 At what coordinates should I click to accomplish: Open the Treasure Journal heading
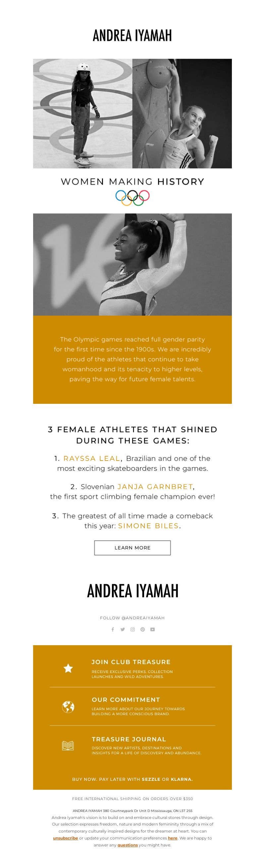click(129, 739)
